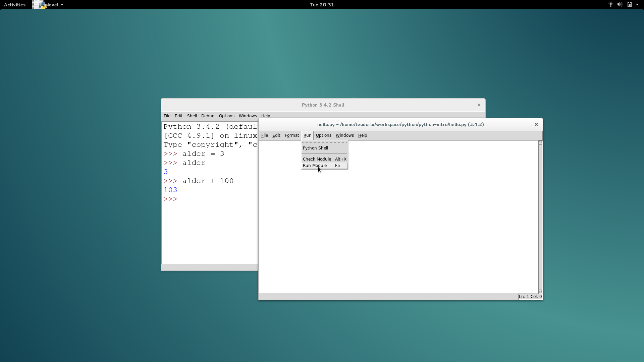Click the editor scrollbar down arrow

click(x=540, y=291)
